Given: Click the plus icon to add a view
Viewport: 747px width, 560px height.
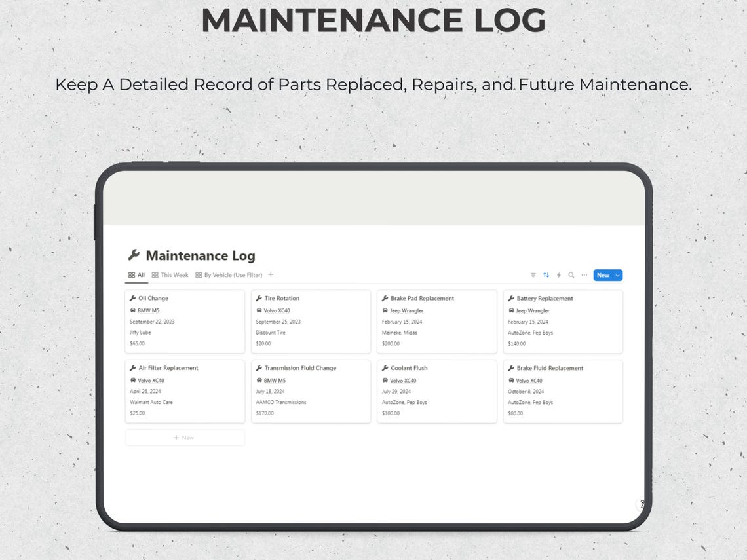Looking at the screenshot, I should [271, 275].
